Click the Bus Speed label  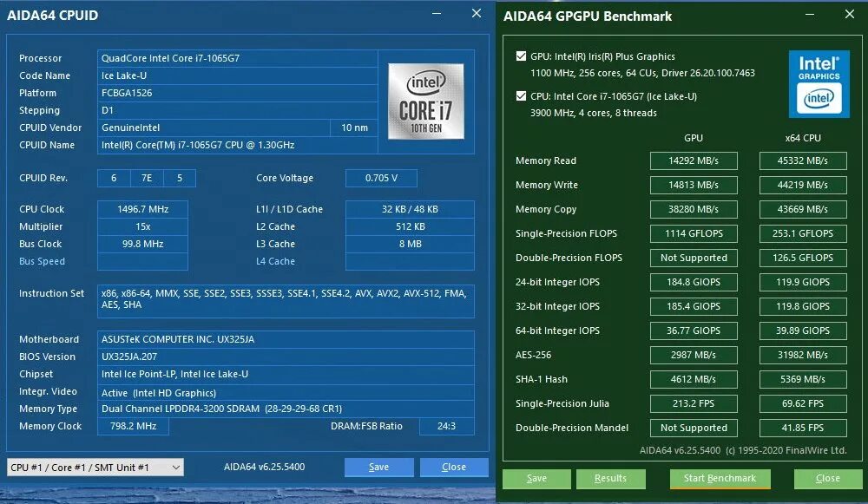tap(42, 261)
